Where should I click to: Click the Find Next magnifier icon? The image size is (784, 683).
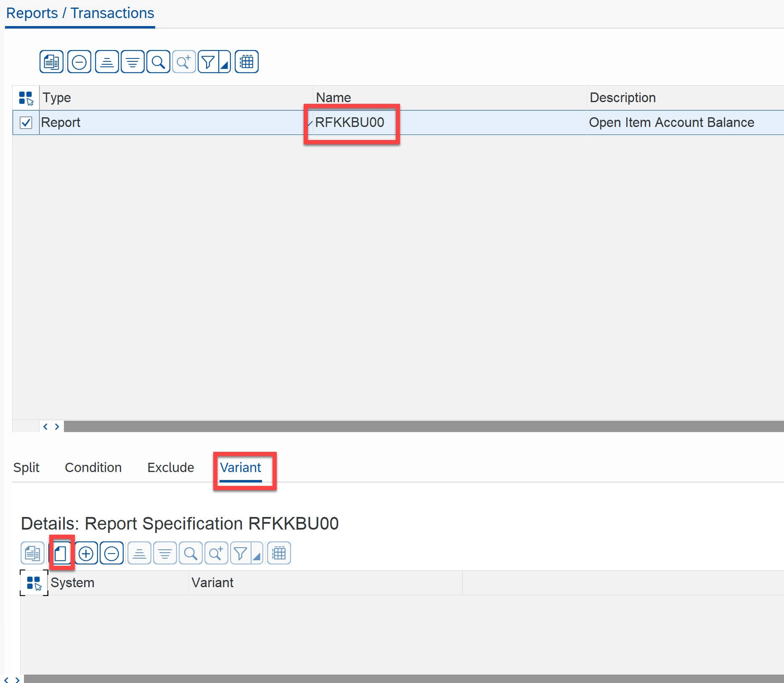coord(184,61)
